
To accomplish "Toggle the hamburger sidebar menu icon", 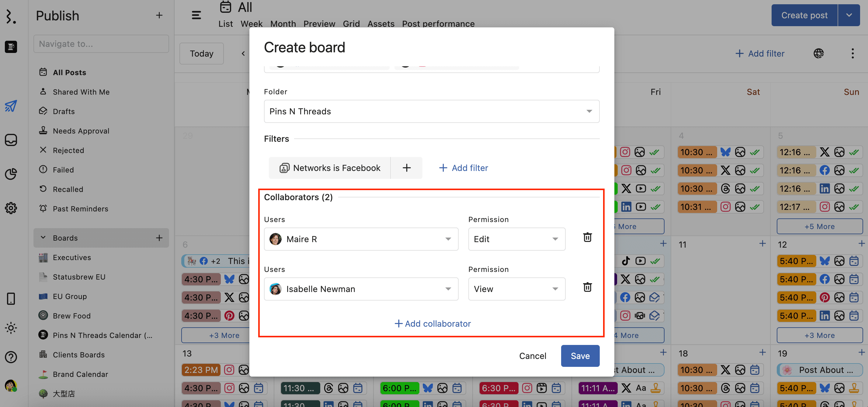I will 196,15.
